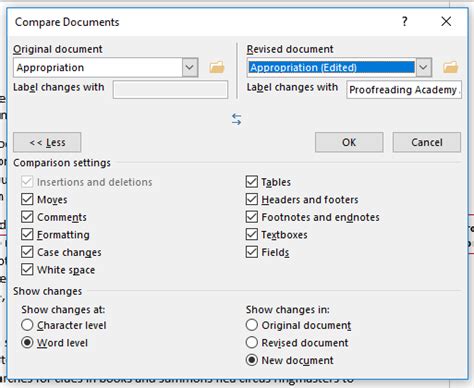Viewport: 474px width, 388px height.
Task: Click the Proofreading Academy label field
Action: pyautogui.click(x=404, y=89)
